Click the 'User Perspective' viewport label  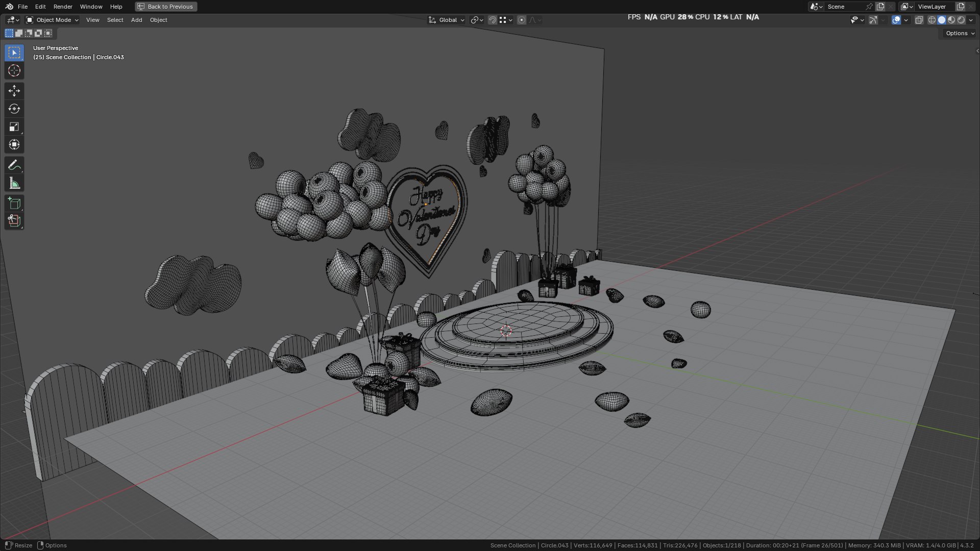point(56,48)
